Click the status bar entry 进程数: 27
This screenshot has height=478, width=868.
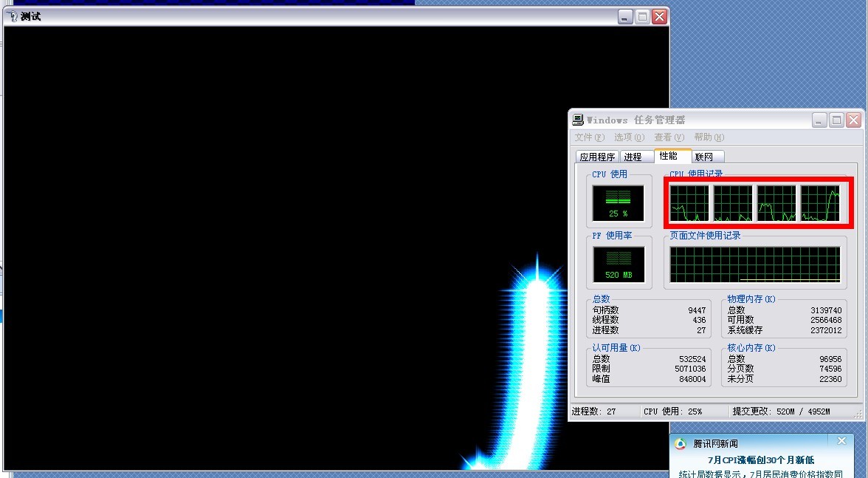(x=594, y=412)
